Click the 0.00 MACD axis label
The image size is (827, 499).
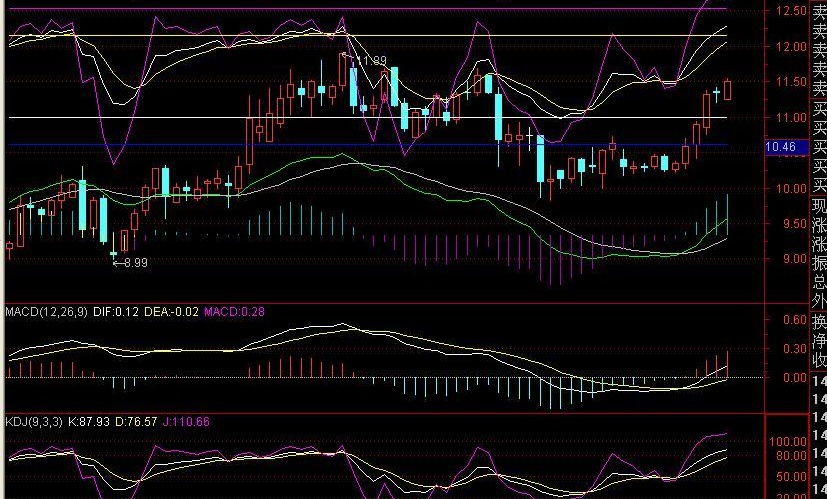point(795,378)
